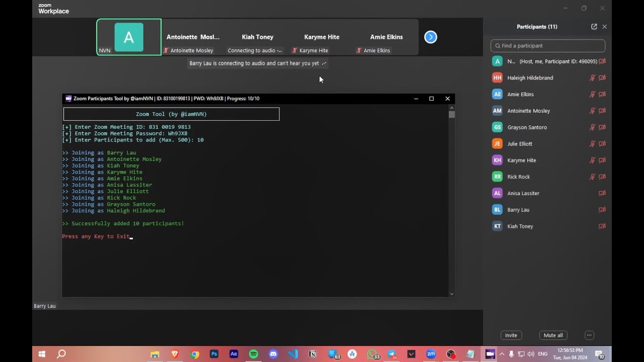Close the Participants panel
This screenshot has height=362, width=644.
click(x=605, y=27)
